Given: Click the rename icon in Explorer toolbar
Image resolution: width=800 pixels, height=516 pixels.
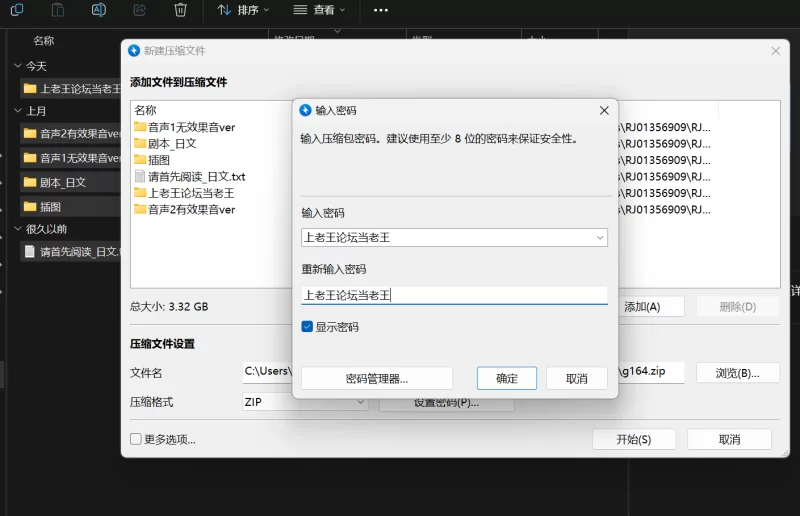Looking at the screenshot, I should [x=99, y=10].
